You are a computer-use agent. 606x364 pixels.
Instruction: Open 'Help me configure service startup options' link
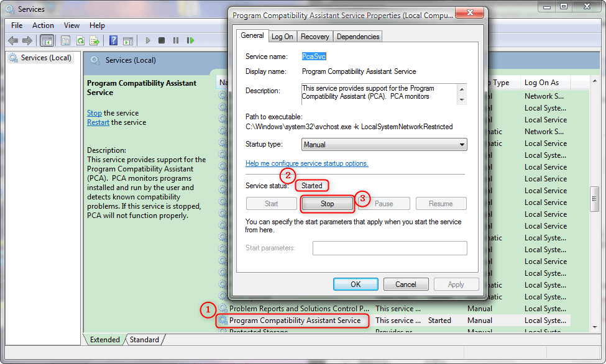[x=307, y=163]
